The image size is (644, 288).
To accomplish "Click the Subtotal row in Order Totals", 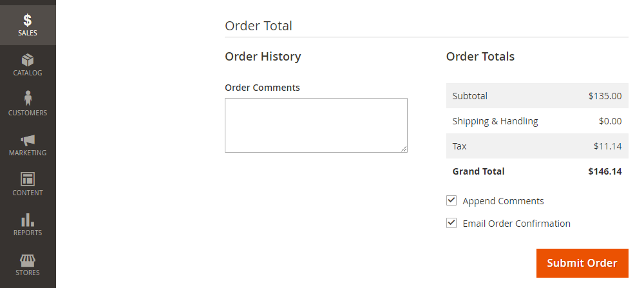I will click(537, 96).
